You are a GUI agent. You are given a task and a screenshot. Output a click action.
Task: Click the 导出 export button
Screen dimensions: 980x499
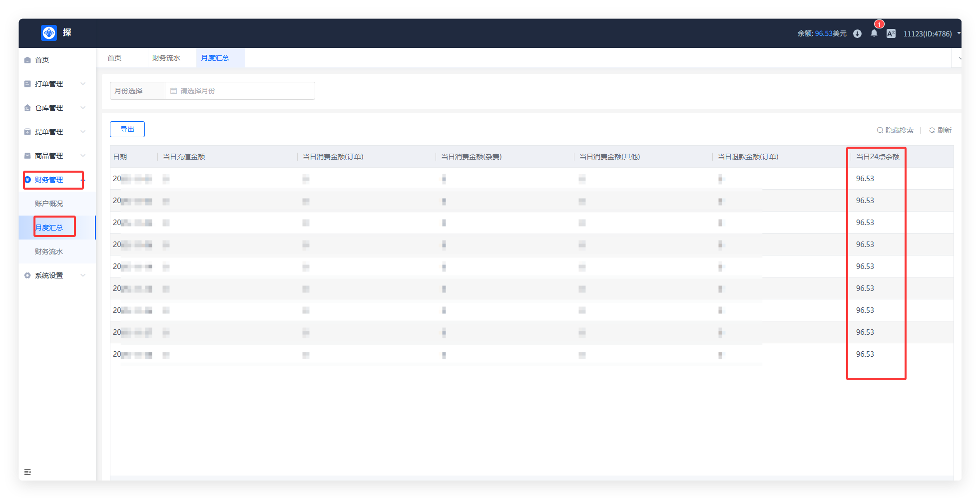pyautogui.click(x=127, y=129)
